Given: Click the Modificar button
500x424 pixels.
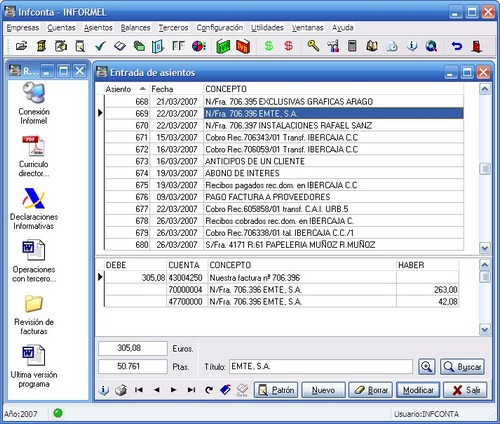Looking at the screenshot, I should click(418, 390).
